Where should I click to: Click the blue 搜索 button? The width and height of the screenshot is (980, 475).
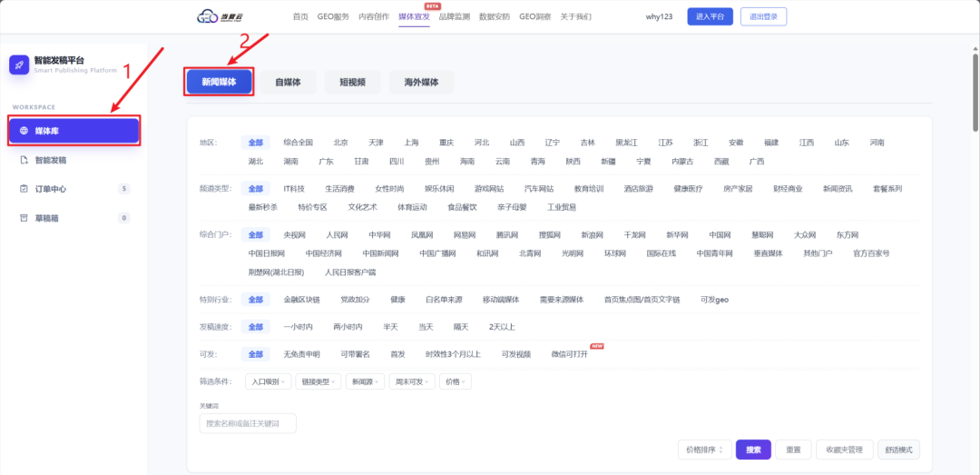click(754, 450)
